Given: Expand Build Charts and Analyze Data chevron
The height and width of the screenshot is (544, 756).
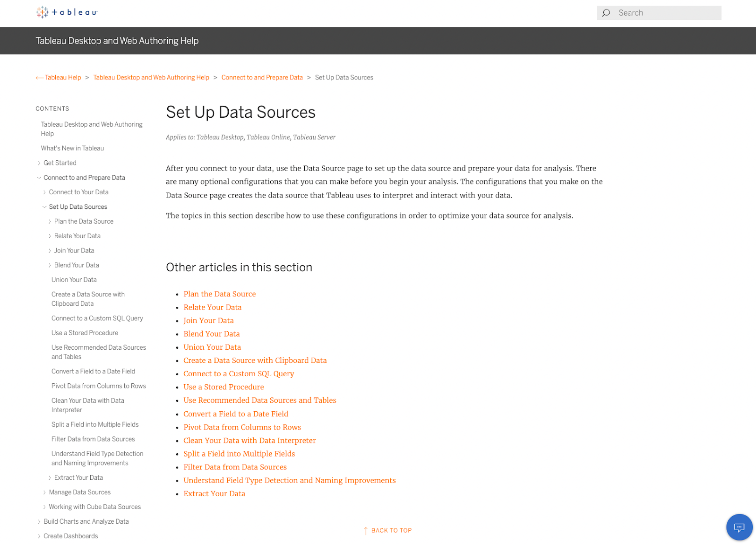Looking at the screenshot, I should click(39, 522).
